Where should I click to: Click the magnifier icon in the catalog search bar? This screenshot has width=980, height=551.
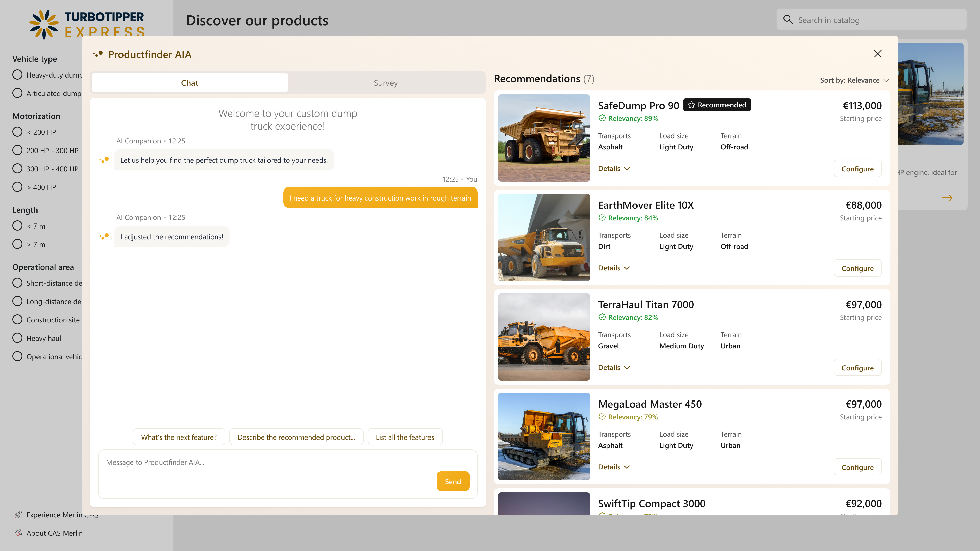788,19
